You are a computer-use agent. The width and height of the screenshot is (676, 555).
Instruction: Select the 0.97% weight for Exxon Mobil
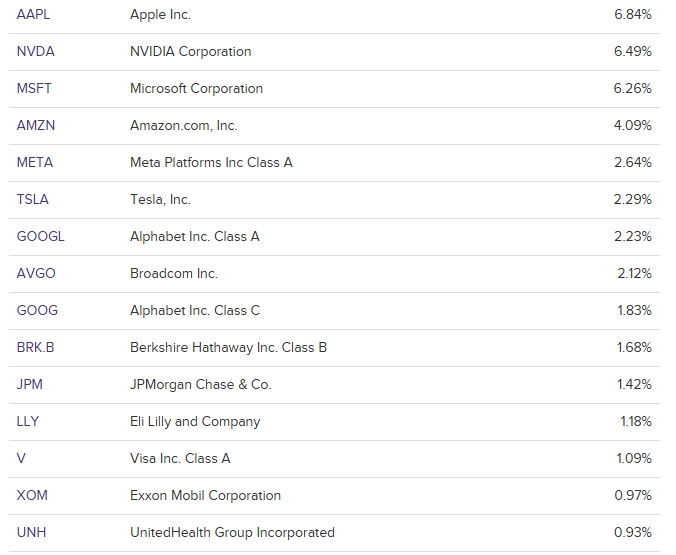click(633, 496)
